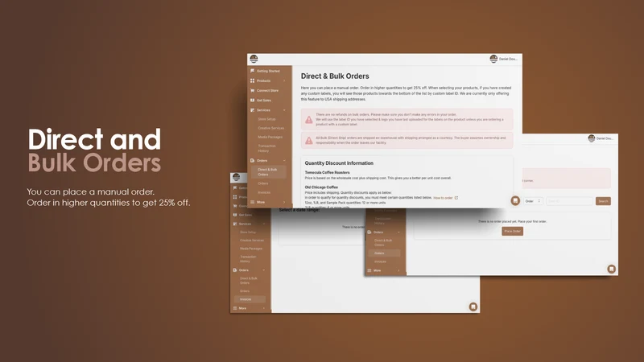Collapse Services chevron in Invoices window sidebar
This screenshot has height=362, width=644.
coord(264,224)
